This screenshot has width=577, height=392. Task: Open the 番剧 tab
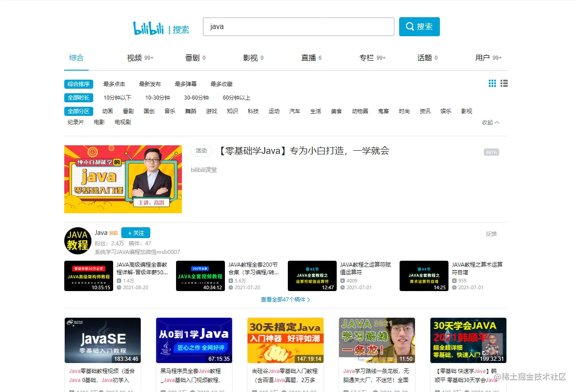pyautogui.click(x=196, y=58)
